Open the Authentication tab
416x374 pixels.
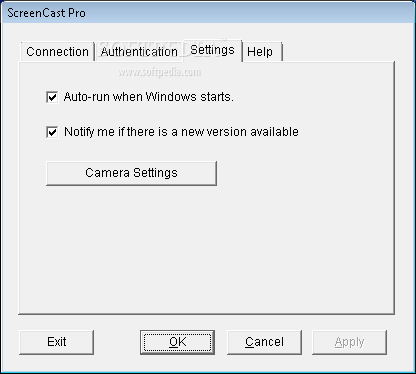[139, 52]
